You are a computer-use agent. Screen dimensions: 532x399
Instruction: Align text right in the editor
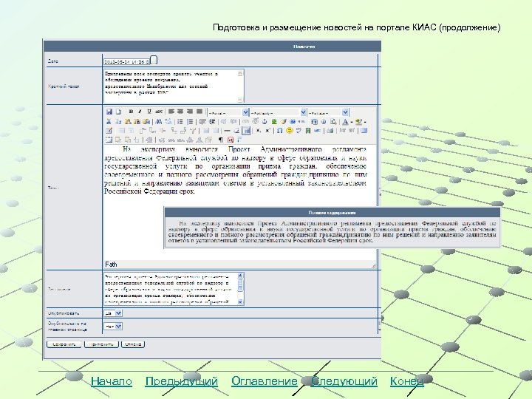click(190, 112)
